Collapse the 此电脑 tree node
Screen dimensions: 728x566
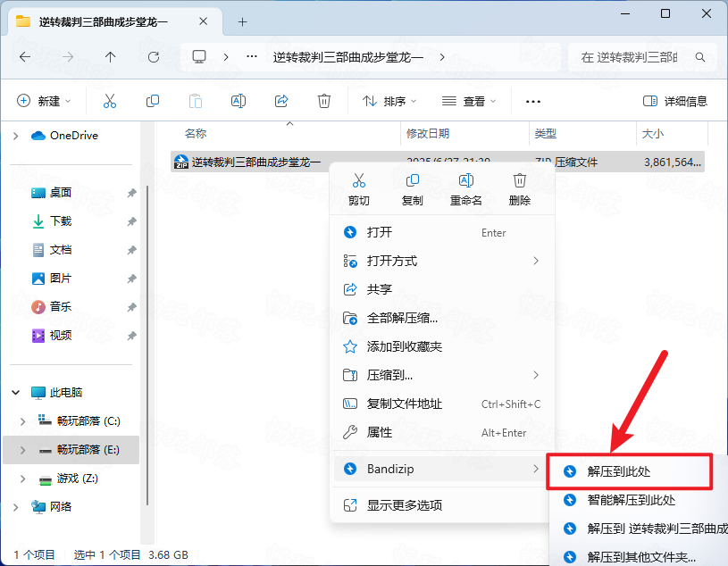[16, 393]
